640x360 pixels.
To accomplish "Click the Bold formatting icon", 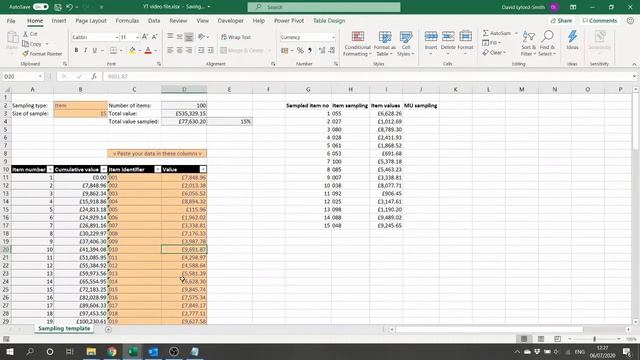I will point(76,50).
